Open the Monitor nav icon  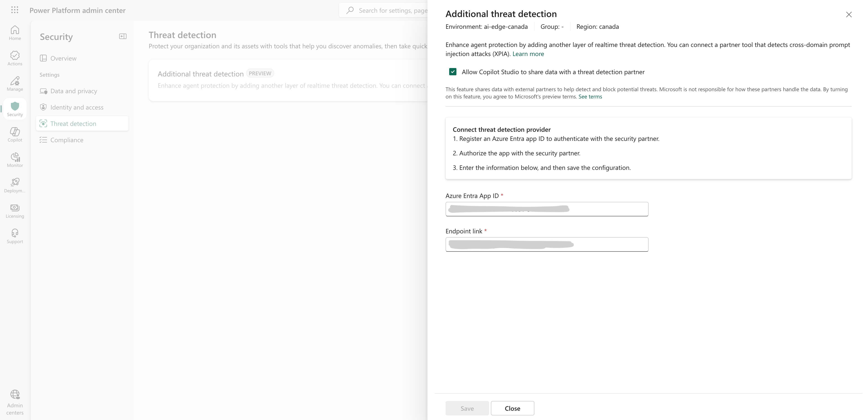pyautogui.click(x=15, y=160)
